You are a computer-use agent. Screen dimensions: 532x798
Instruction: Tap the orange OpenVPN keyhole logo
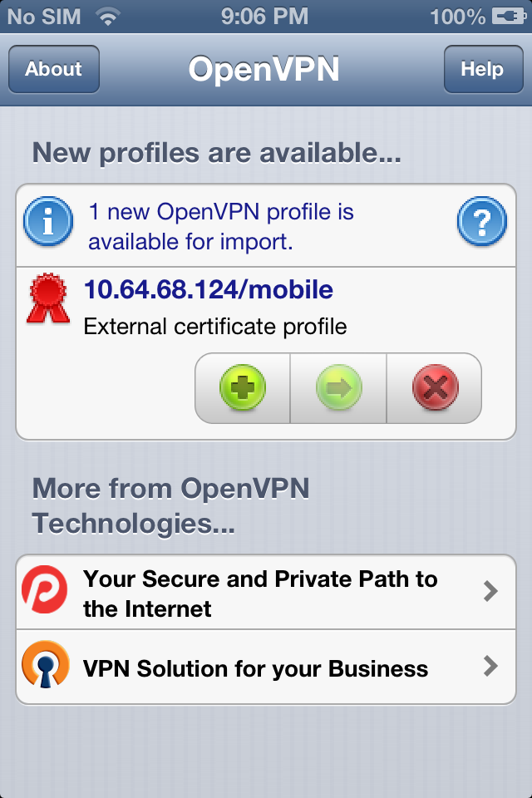tap(47, 666)
